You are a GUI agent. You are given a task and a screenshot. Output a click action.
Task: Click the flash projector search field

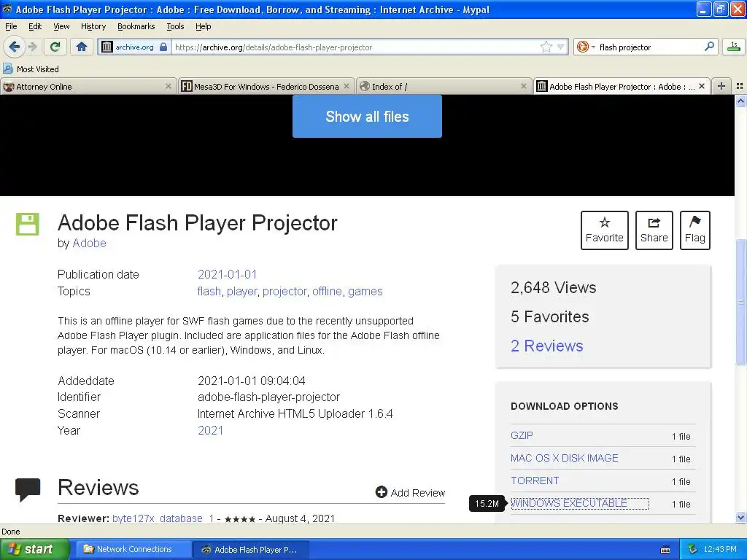coord(650,47)
